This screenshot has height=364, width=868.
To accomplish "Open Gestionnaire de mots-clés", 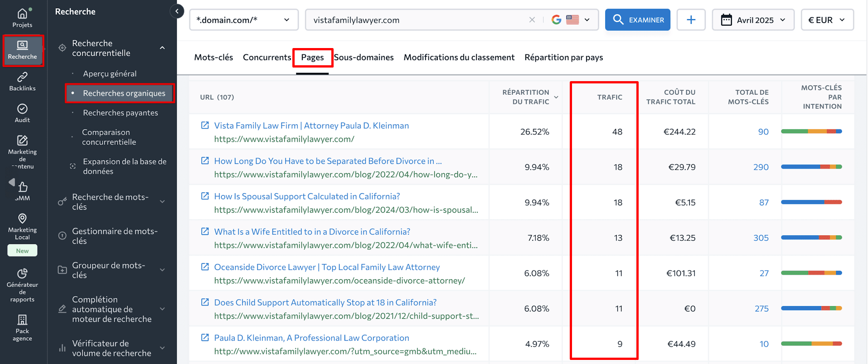I will 115,236.
